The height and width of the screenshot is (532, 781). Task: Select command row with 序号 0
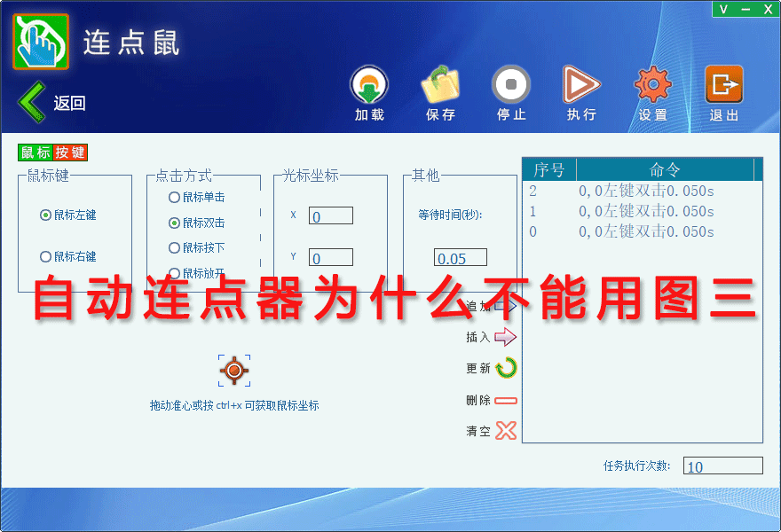coord(642,231)
